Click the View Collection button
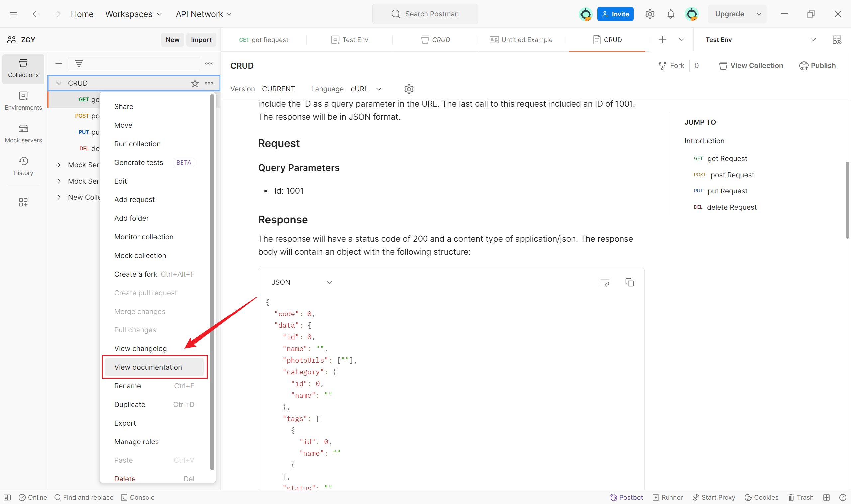 point(751,66)
